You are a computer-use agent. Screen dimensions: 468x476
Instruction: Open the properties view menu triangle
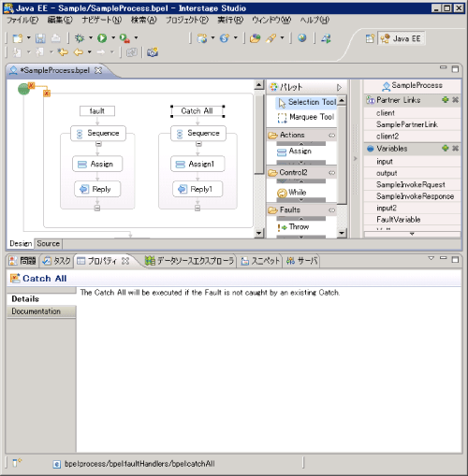point(431,258)
